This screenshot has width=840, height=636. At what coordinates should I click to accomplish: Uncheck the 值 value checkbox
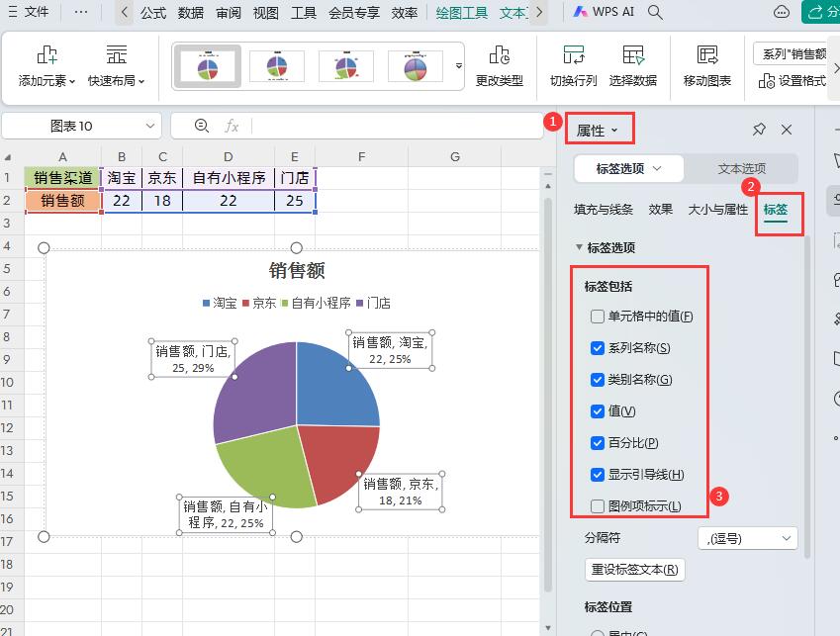[x=598, y=411]
